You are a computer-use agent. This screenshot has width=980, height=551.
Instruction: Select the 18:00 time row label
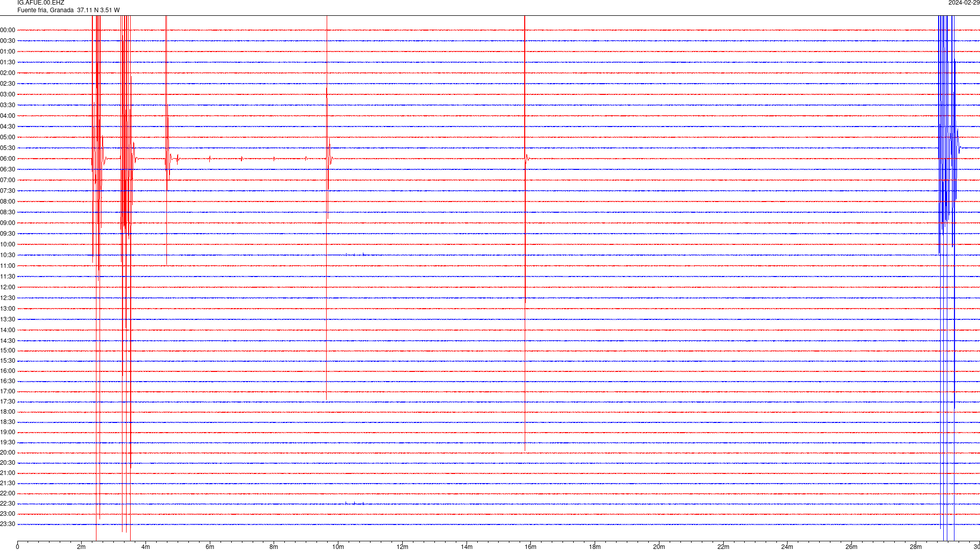pyautogui.click(x=8, y=412)
